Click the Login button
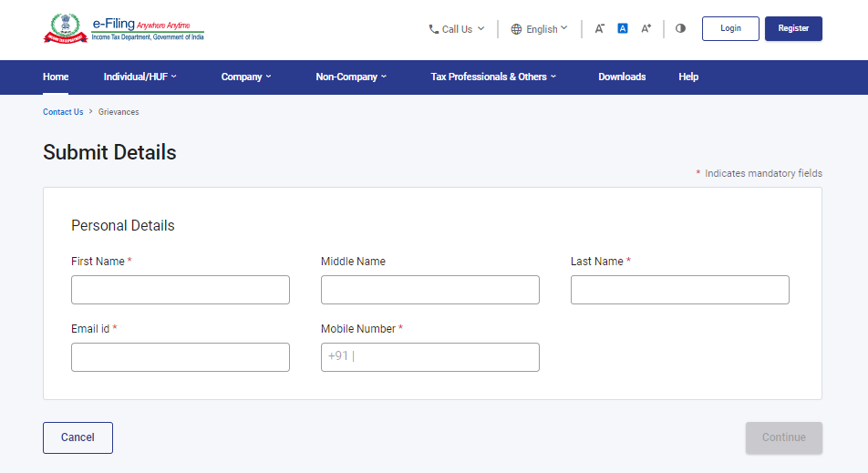868x473 pixels. 730,28
